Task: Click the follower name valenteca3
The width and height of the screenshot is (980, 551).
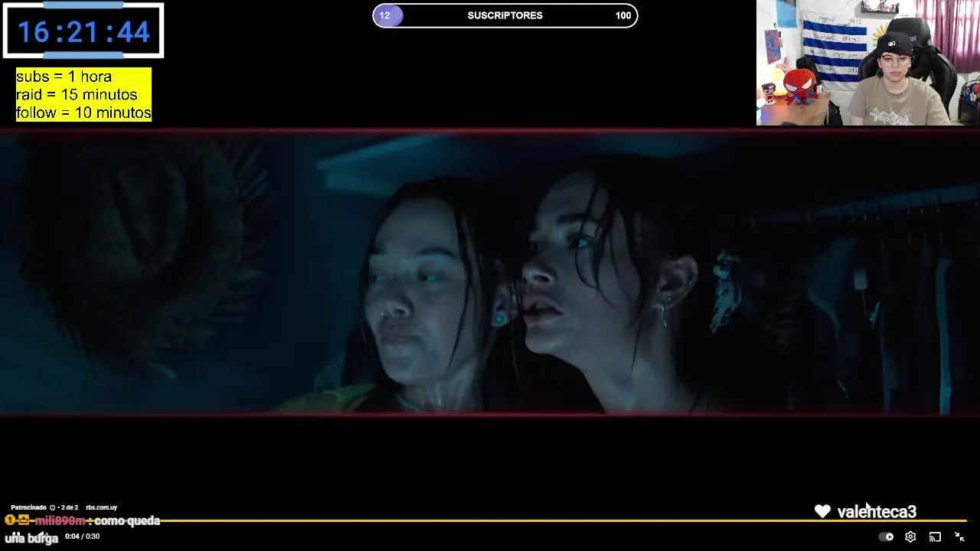Action: pyautogui.click(x=877, y=512)
